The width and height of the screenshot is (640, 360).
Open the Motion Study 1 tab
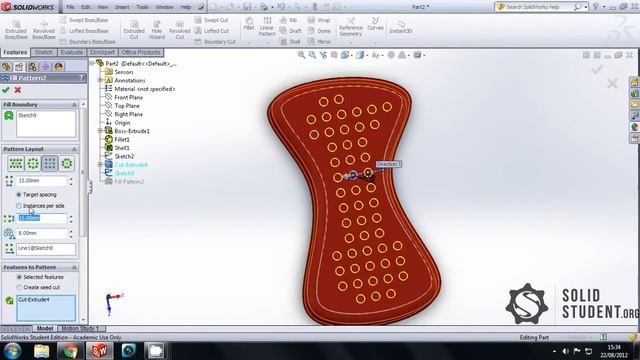[x=80, y=328]
